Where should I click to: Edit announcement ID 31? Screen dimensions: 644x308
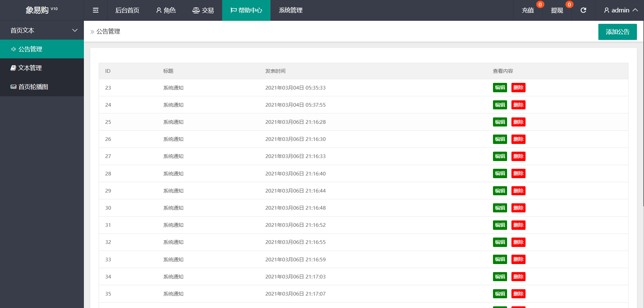500,225
